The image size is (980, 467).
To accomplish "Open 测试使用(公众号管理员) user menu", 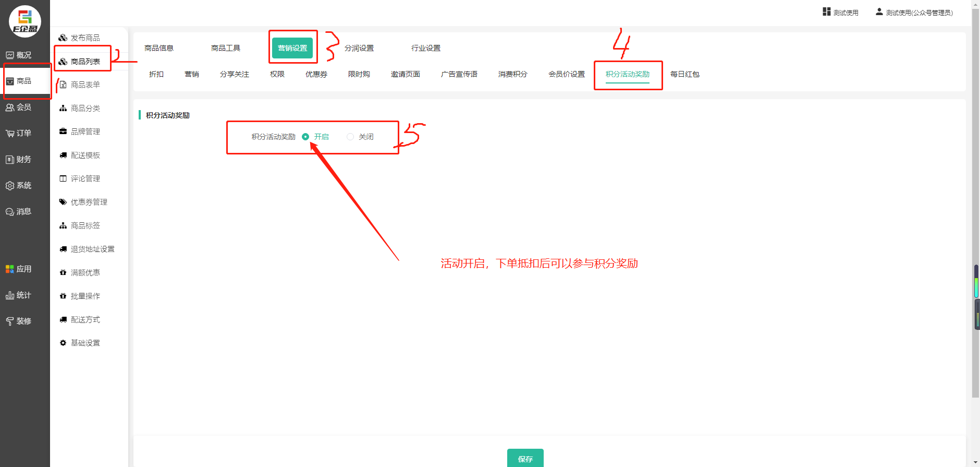I will [x=914, y=13].
